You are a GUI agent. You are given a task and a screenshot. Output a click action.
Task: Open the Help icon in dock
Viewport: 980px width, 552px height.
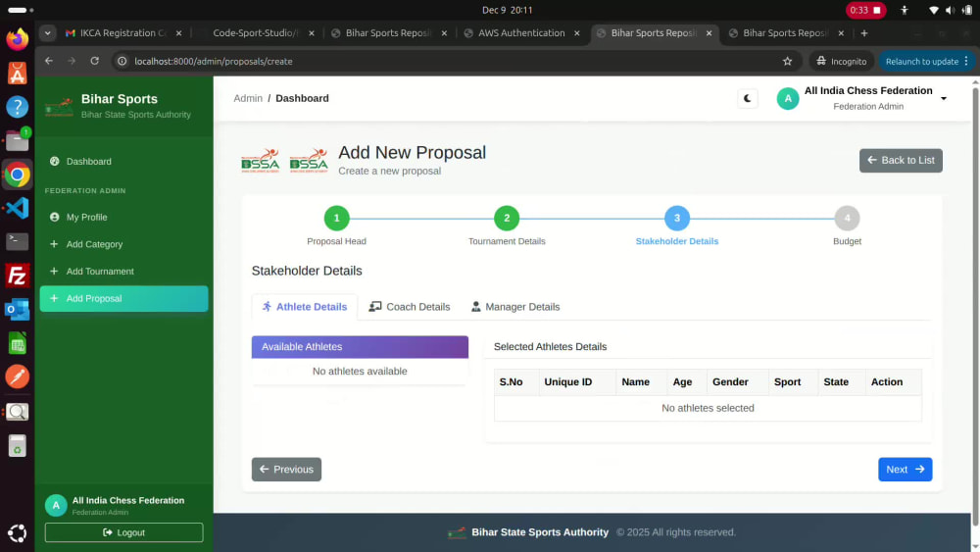18,107
